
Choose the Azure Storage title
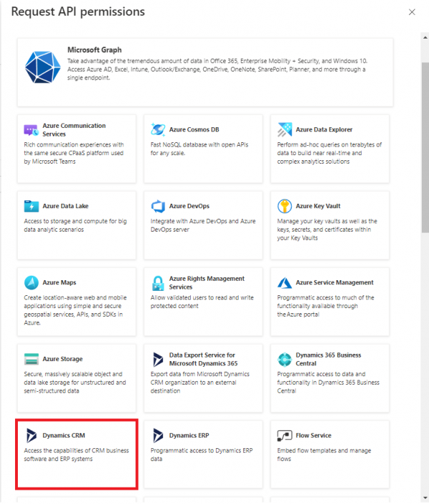click(62, 359)
